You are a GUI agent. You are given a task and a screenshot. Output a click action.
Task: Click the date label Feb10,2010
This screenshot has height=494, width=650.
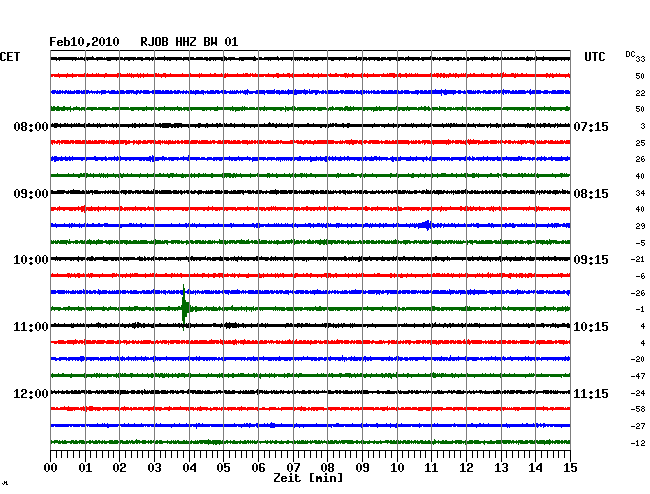coord(84,42)
